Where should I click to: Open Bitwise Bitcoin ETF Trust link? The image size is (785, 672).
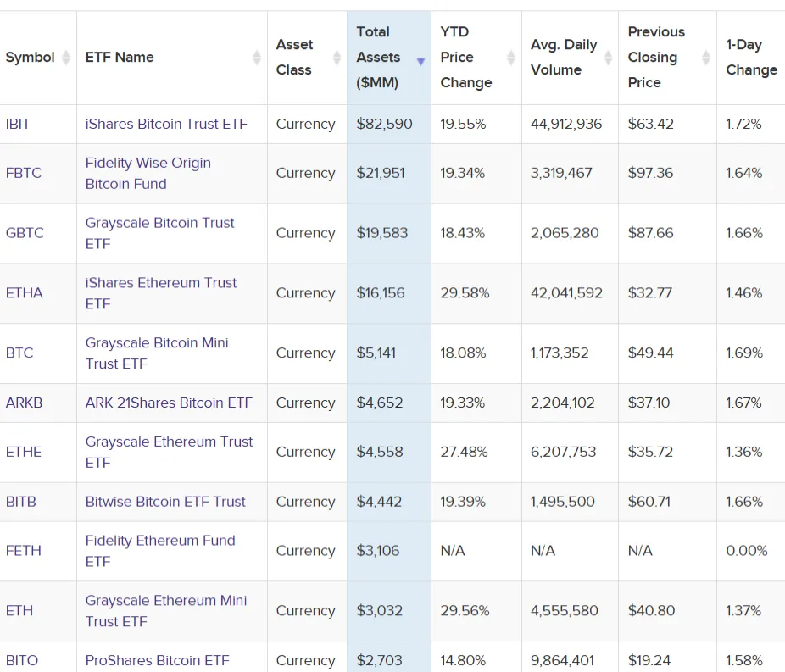point(165,502)
